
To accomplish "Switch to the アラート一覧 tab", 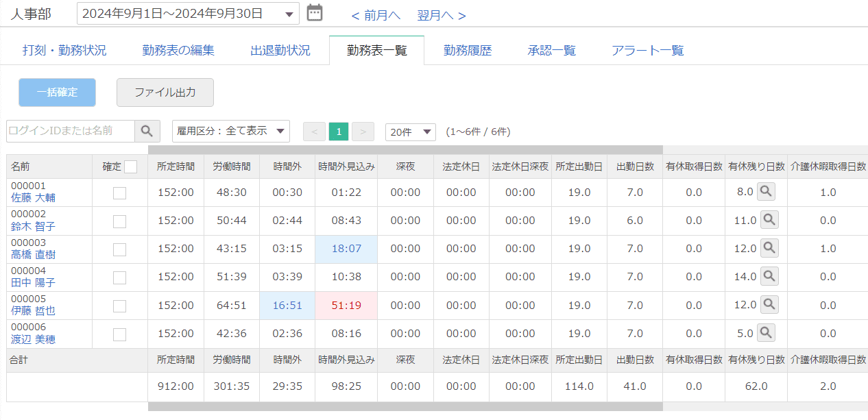I will point(647,51).
